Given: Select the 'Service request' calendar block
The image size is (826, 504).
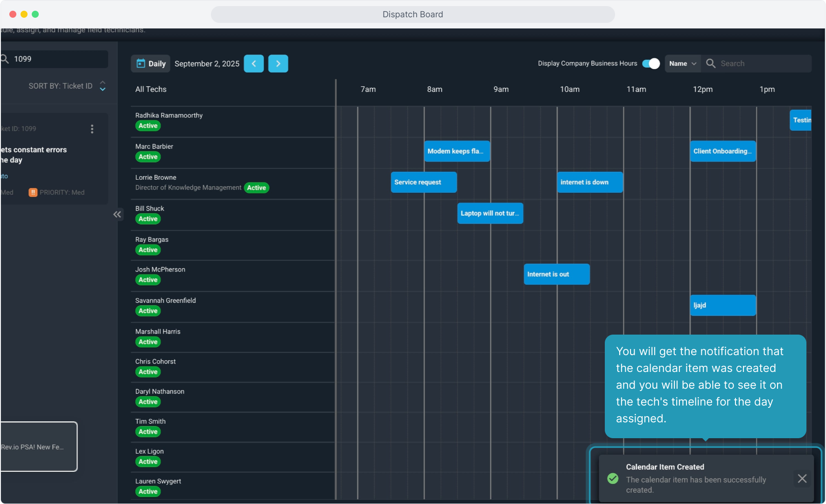Looking at the screenshot, I should [423, 182].
